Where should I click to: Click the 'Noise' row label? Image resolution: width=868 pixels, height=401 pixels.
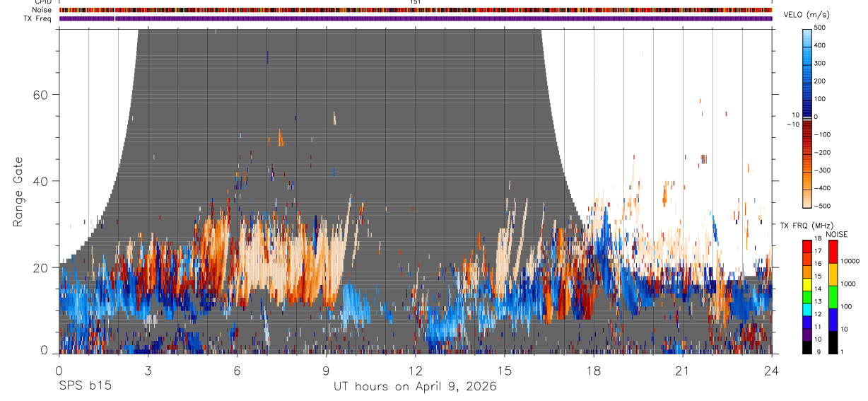[42, 10]
